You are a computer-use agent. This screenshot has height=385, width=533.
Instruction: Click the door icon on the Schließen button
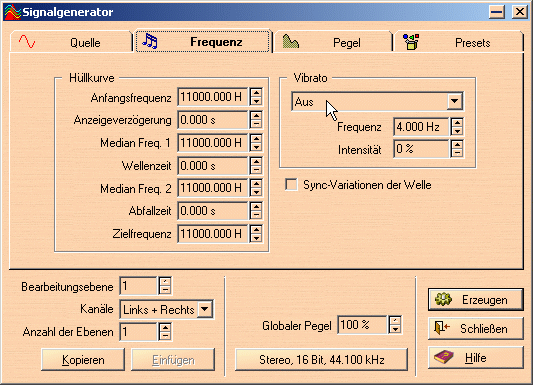pyautogui.click(x=442, y=328)
